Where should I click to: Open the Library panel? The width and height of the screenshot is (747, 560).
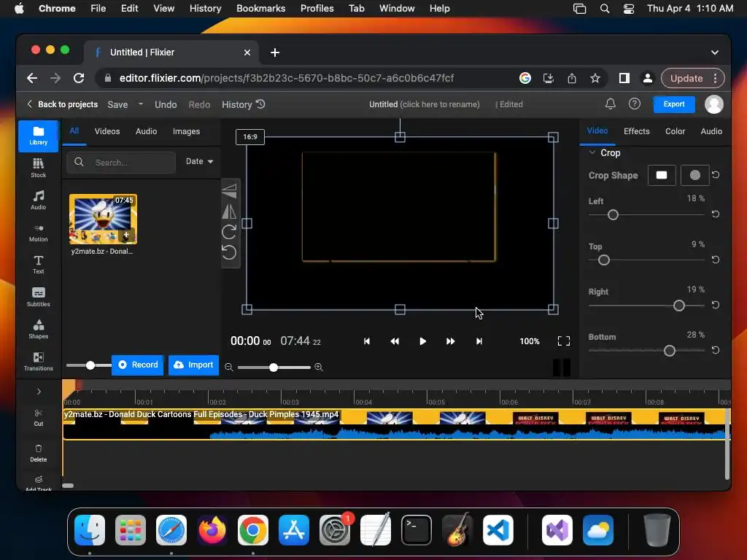pos(38,136)
